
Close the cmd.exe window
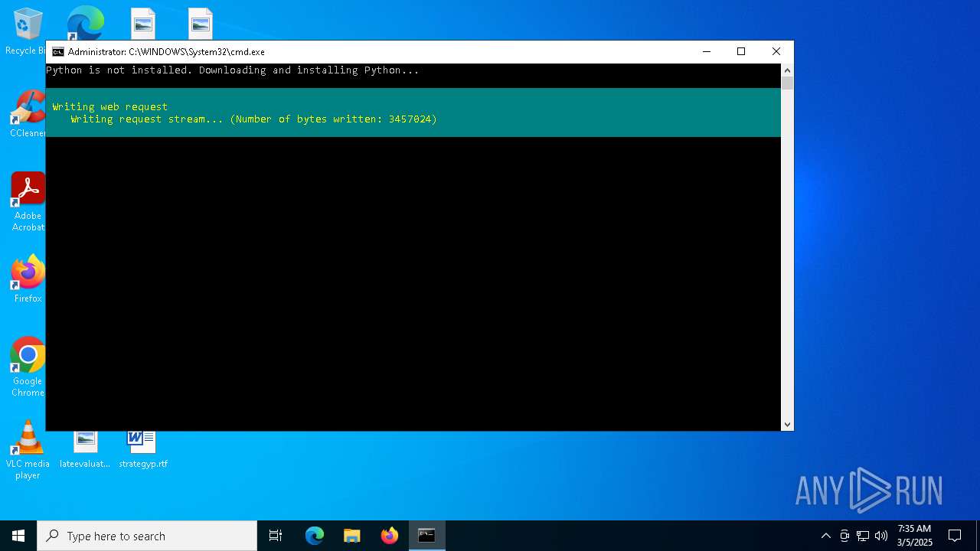776,52
